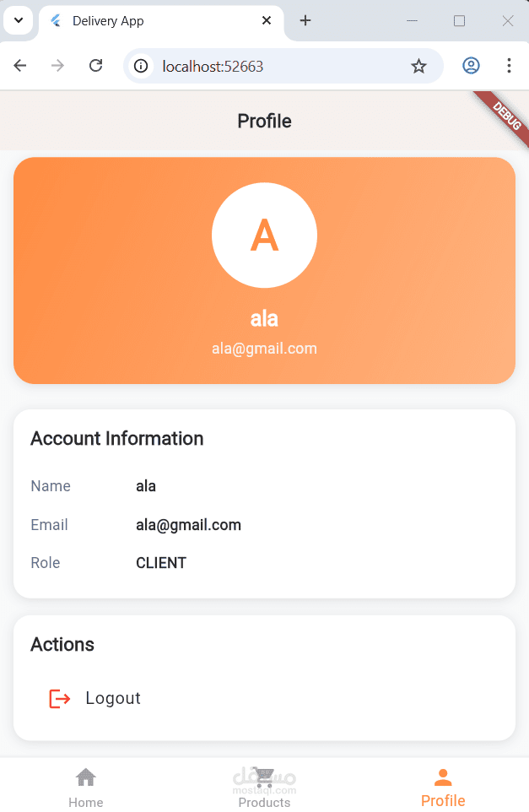Viewport: 529px width, 812px height.
Task: Click the Home icon in bottom navigation
Action: pos(86,777)
